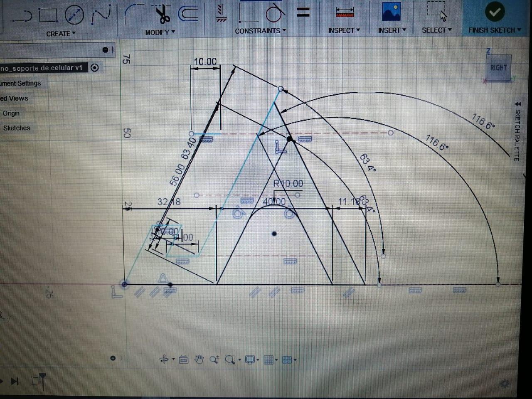
Task: Select the Orbit tool on navigation bar
Action: coord(164,359)
